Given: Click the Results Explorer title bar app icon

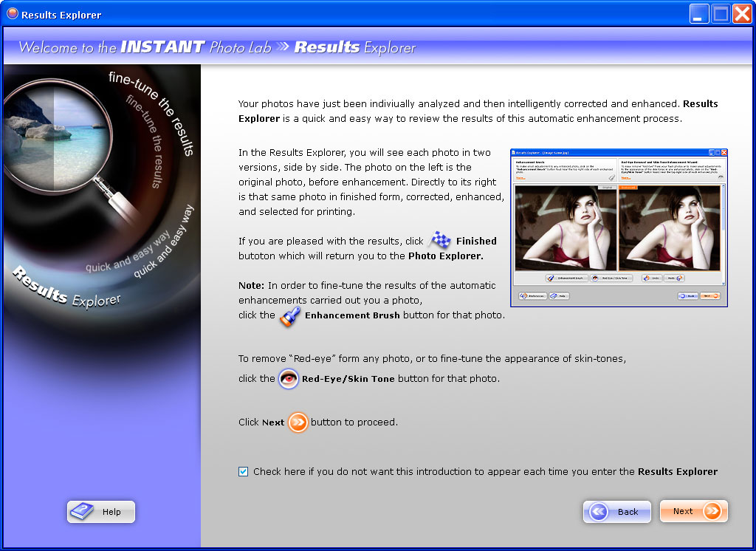Looking at the screenshot, I should click(x=12, y=14).
